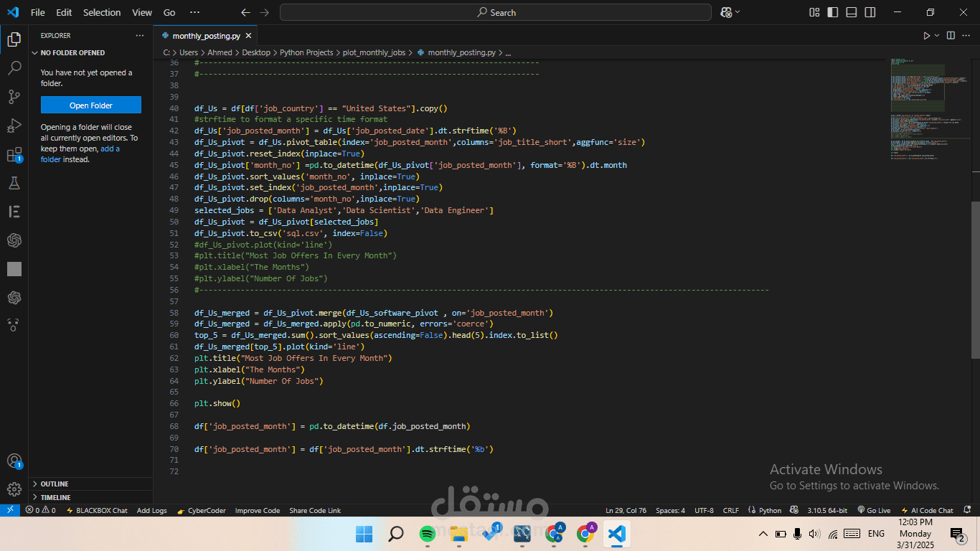Click the Go Live status bar button
This screenshot has height=551, width=980.
point(874,510)
